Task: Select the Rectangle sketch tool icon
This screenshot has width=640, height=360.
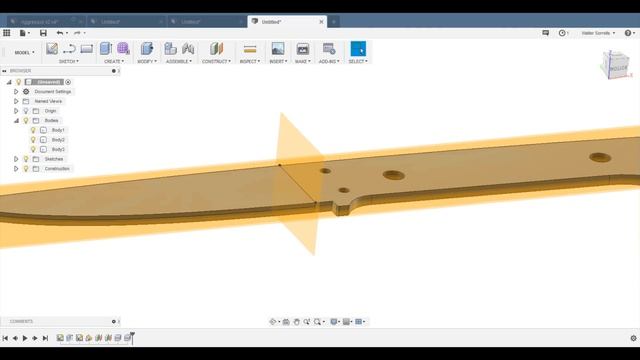Action: 87,49
